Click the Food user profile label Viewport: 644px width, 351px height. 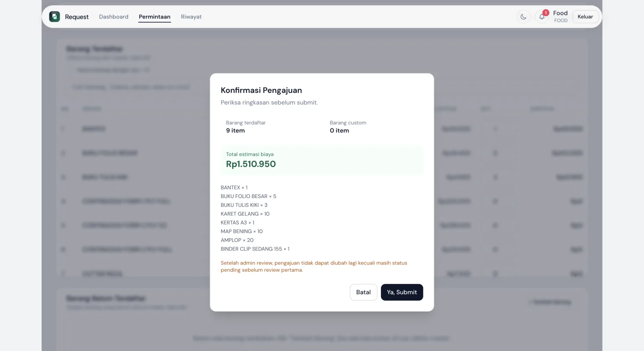560,17
